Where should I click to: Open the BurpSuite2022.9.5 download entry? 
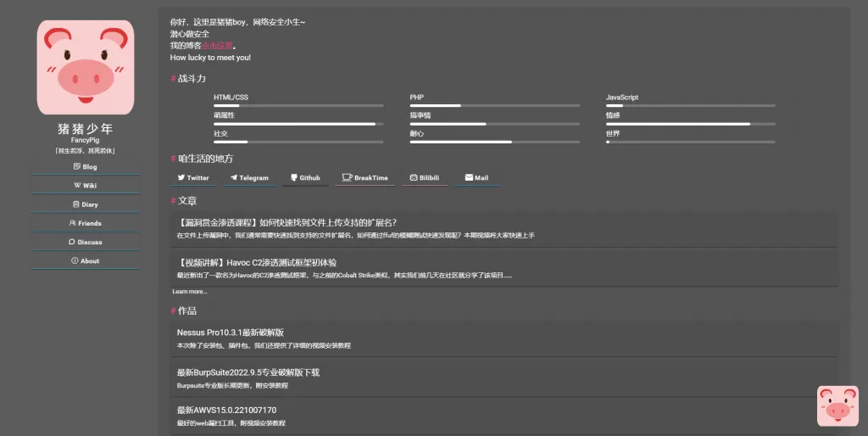(x=248, y=372)
